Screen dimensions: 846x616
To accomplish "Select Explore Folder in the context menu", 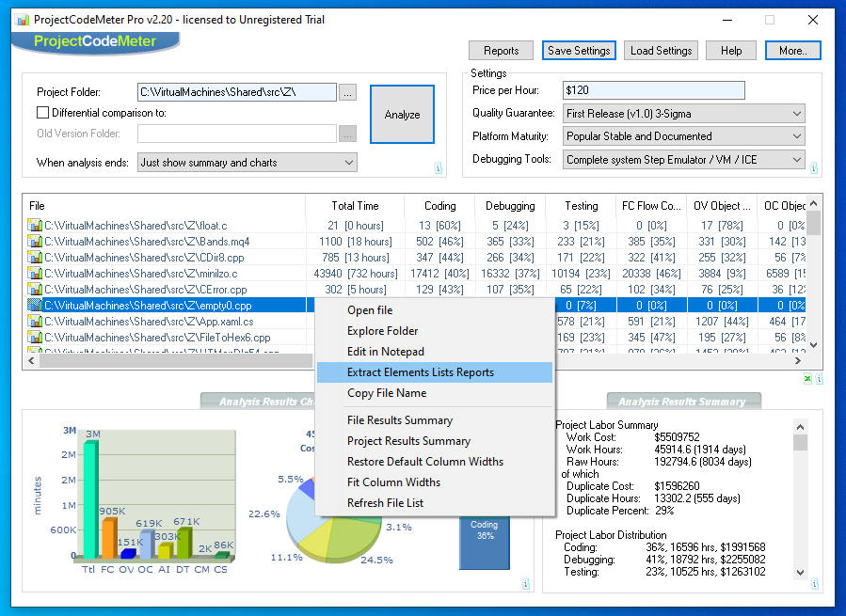I will click(x=382, y=331).
